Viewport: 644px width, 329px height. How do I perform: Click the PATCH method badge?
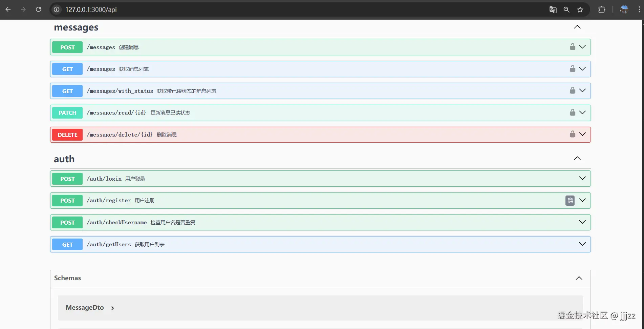[x=67, y=113]
